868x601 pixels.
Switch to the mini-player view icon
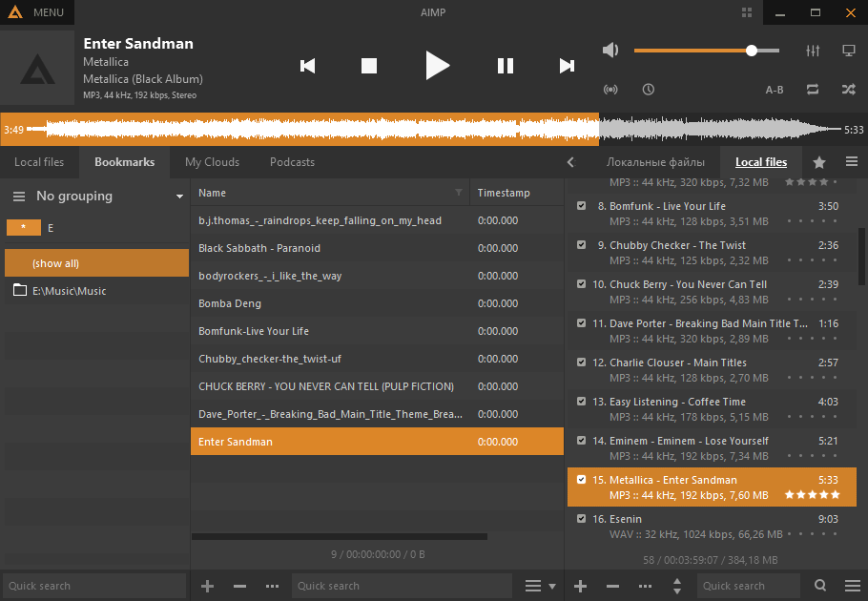(x=849, y=51)
